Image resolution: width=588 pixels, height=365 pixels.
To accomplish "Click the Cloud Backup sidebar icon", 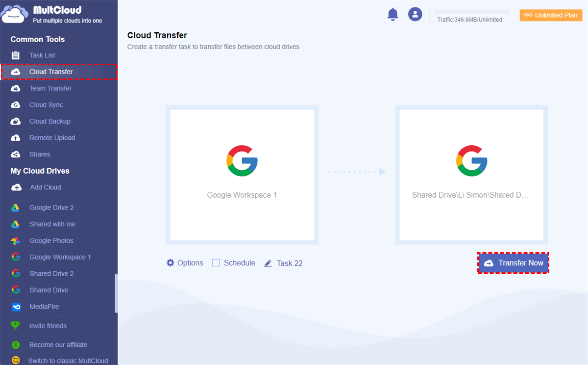I will (16, 121).
